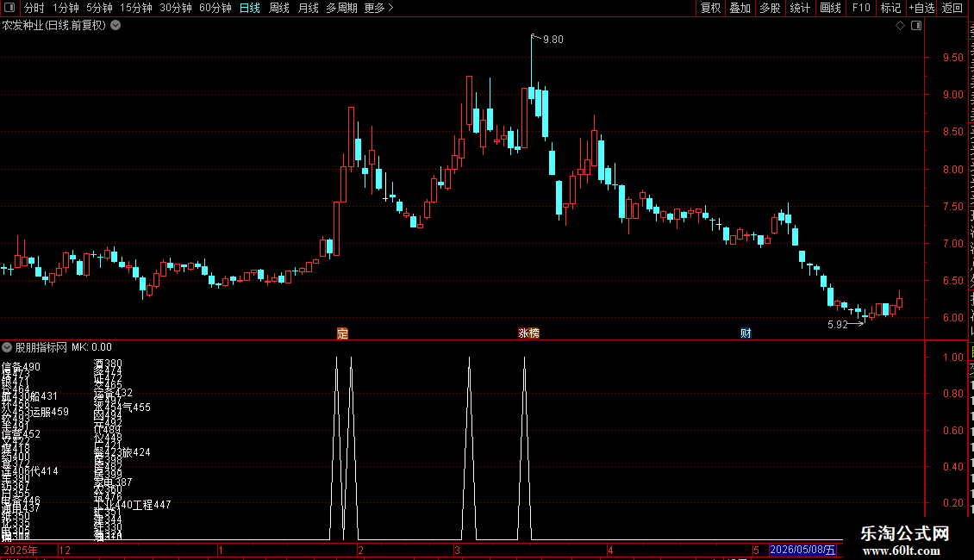Click the 农发种业(日线.前复权) title
The height and width of the screenshot is (560, 974).
(54, 26)
